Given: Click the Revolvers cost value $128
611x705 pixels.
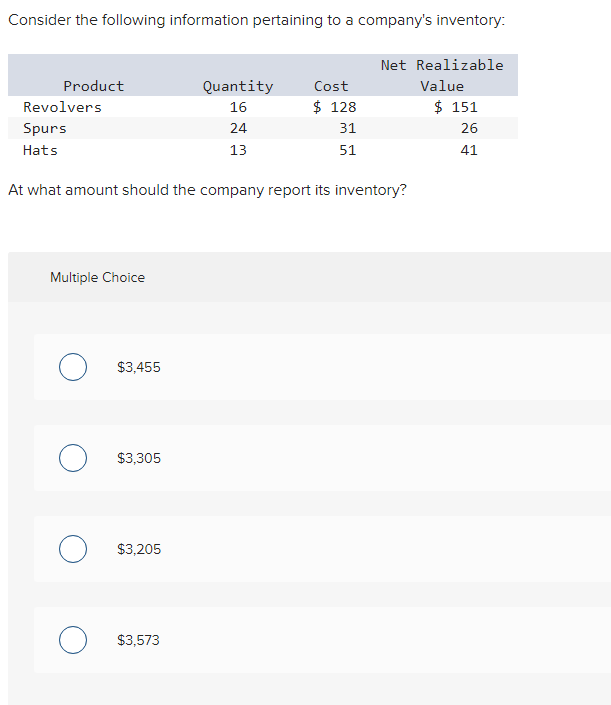Looking at the screenshot, I should 334,107.
